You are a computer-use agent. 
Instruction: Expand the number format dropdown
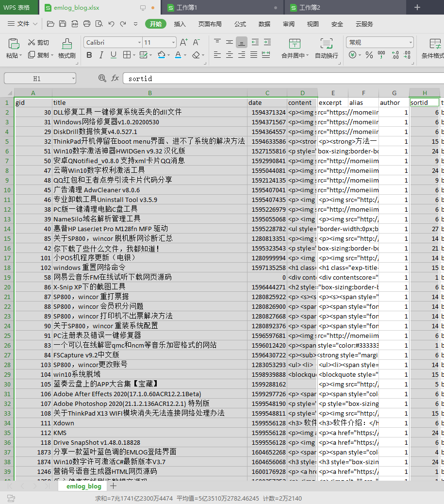[410, 42]
